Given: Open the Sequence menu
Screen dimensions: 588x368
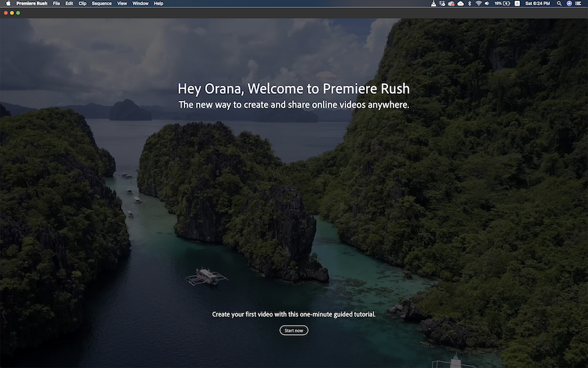Looking at the screenshot, I should 102,3.
